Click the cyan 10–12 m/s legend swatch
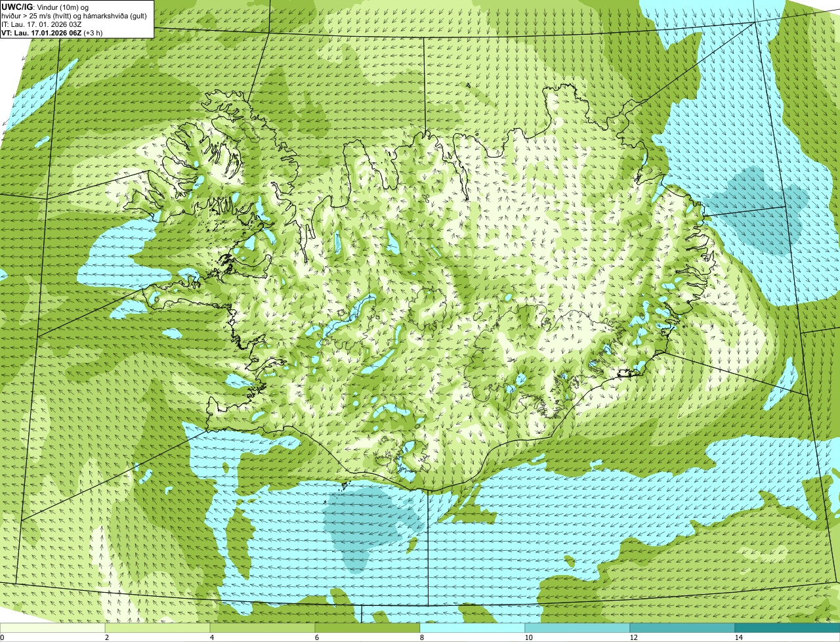This screenshot has height=642, width=840. [577, 628]
